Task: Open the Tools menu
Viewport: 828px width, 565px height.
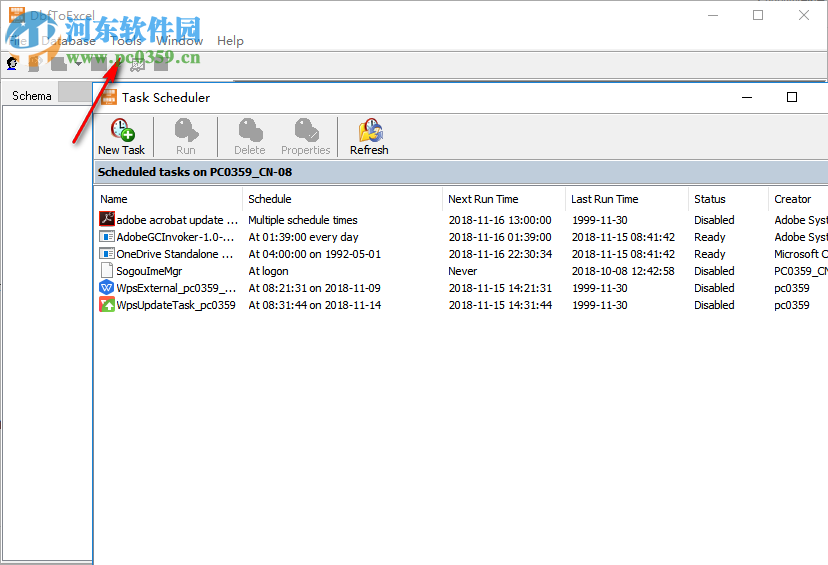Action: [x=126, y=41]
